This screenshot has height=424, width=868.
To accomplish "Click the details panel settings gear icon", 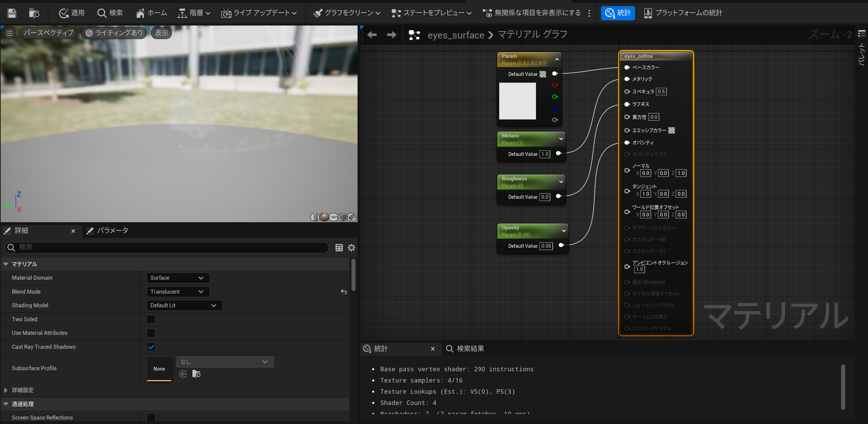I will pyautogui.click(x=351, y=247).
